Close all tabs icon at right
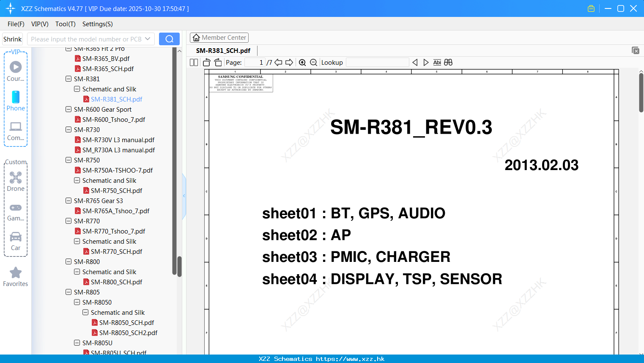 (636, 50)
